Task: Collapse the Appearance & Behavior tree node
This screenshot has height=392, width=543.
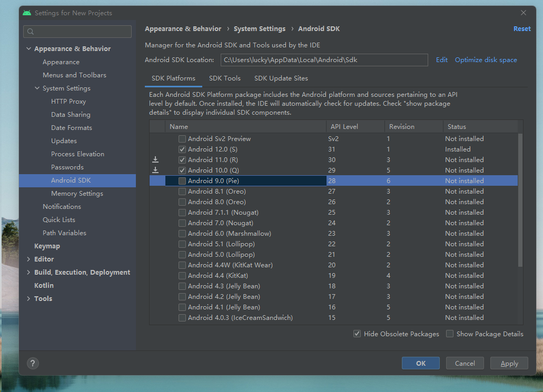Action: (x=29, y=49)
